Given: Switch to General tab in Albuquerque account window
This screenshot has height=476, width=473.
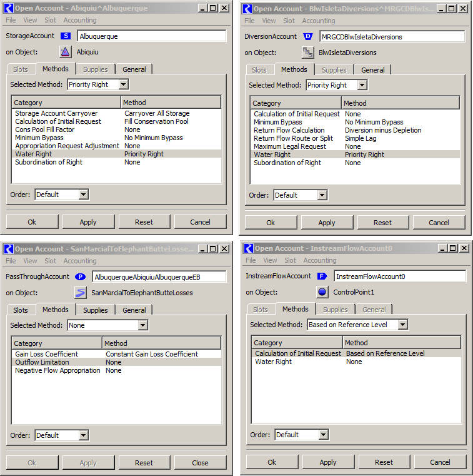Looking at the screenshot, I should 134,69.
